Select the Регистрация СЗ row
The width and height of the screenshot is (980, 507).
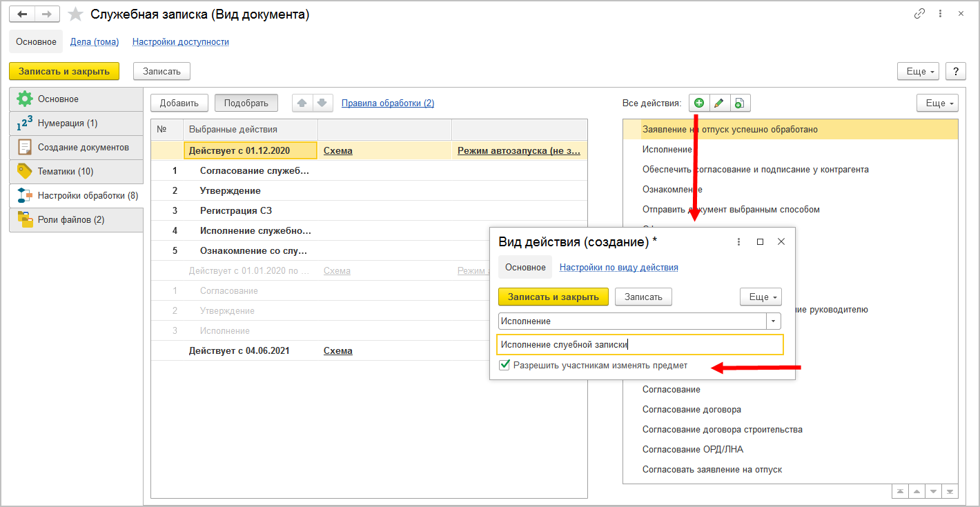click(369, 211)
